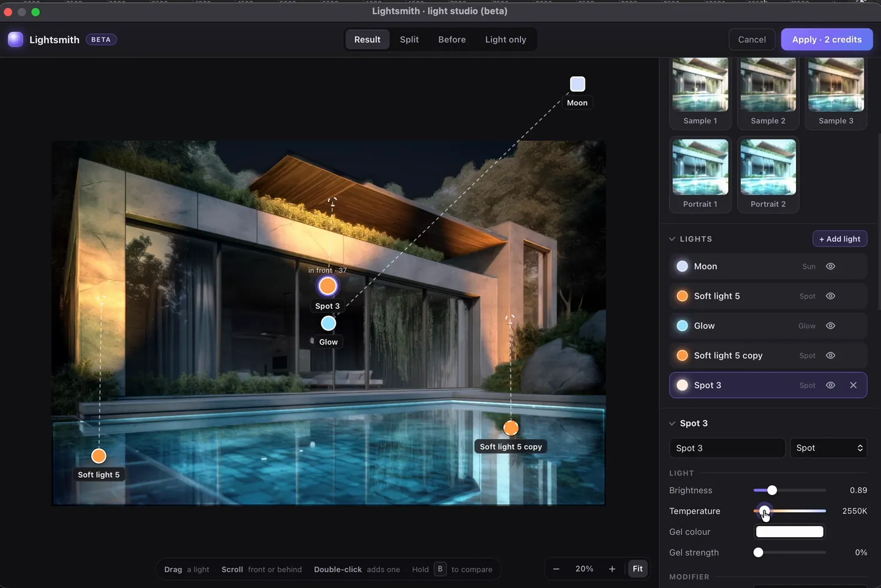
Task: Click Apply · 2 credits button
Action: (x=827, y=40)
